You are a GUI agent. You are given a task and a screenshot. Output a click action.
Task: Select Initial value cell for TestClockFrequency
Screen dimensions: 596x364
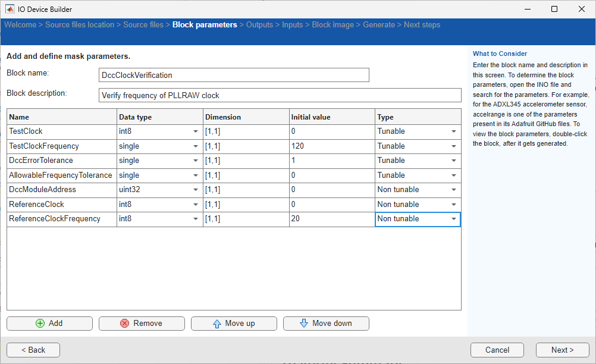tap(331, 146)
